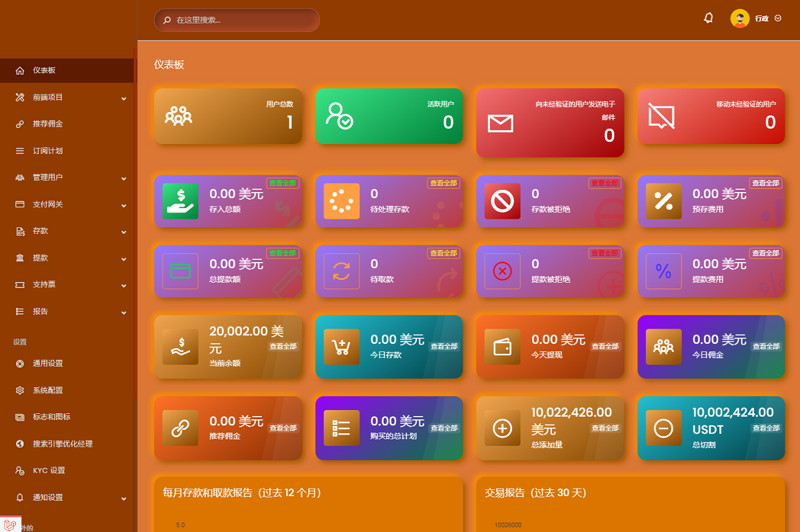Screen dimensions: 800x532
Task: Click the 总添加量 plus-circle icon
Action: tap(503, 428)
